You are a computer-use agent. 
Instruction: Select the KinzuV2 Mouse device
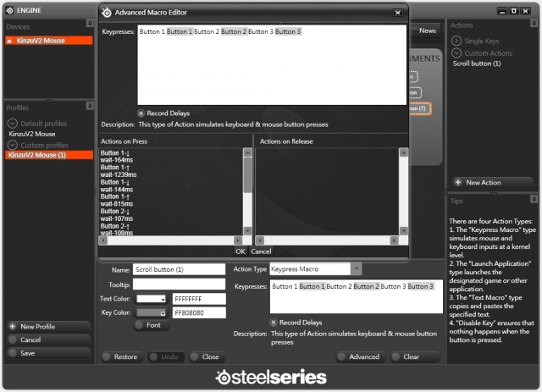pyautogui.click(x=49, y=41)
